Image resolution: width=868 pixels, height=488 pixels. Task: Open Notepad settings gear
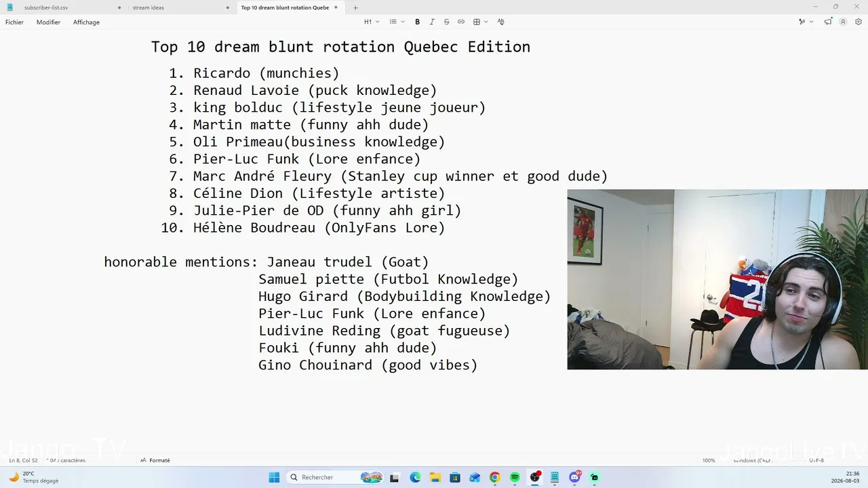(x=859, y=22)
